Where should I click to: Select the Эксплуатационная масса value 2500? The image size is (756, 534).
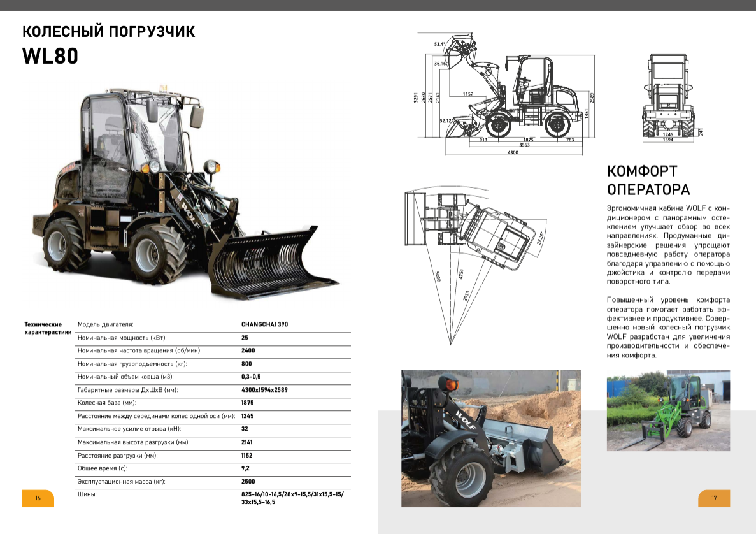(x=248, y=482)
